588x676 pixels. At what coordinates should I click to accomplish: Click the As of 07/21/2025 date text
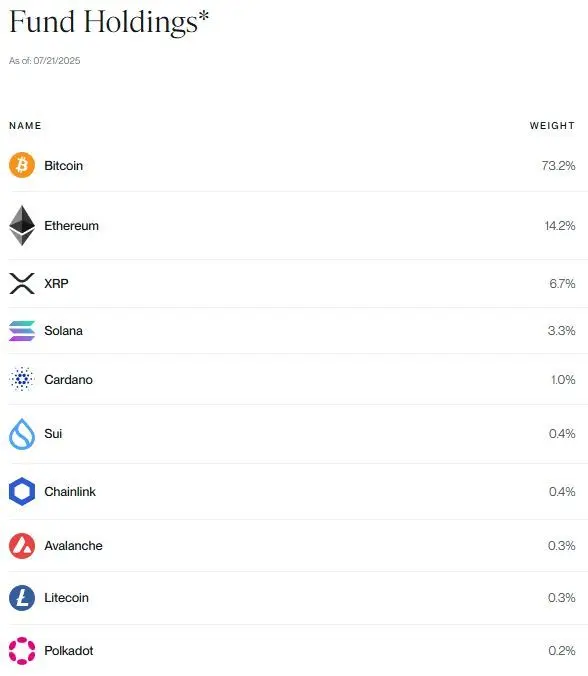[x=44, y=60]
